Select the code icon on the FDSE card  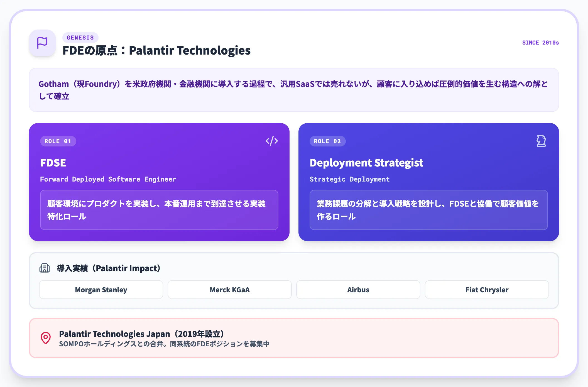(272, 141)
